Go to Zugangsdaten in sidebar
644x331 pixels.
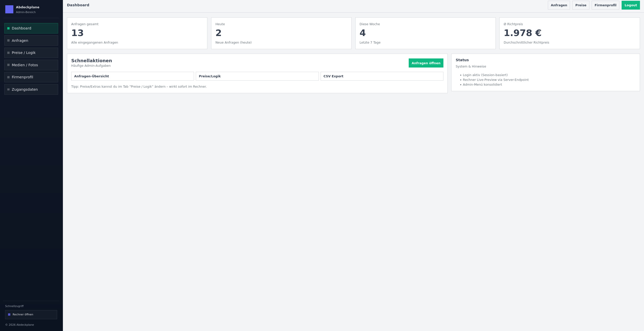point(31,89)
